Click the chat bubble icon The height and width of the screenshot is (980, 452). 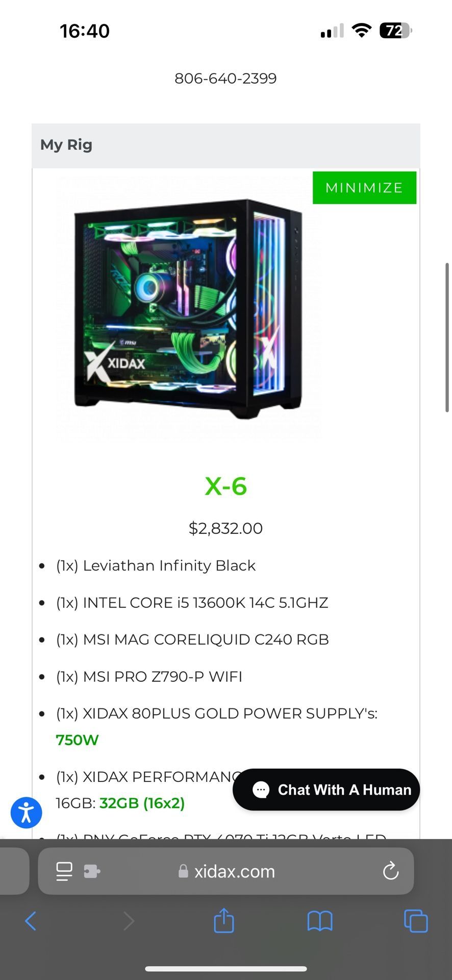pyautogui.click(x=261, y=790)
